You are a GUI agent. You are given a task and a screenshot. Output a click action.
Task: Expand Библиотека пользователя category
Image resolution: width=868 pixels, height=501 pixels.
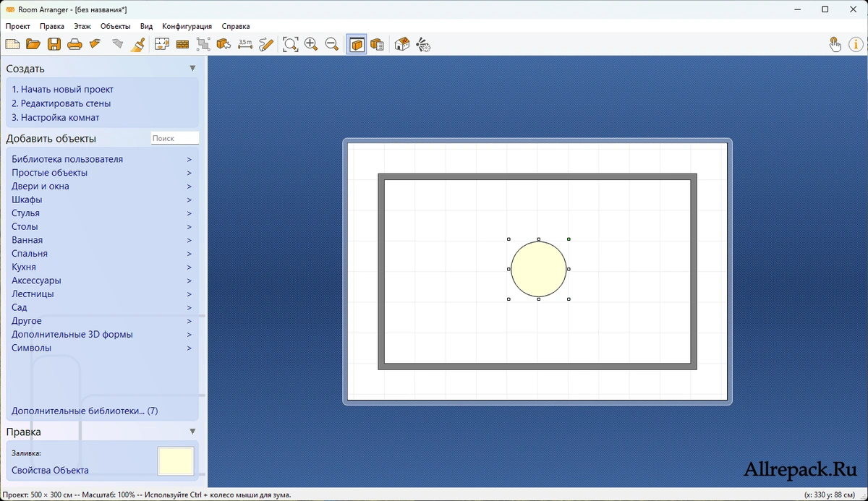(x=102, y=159)
